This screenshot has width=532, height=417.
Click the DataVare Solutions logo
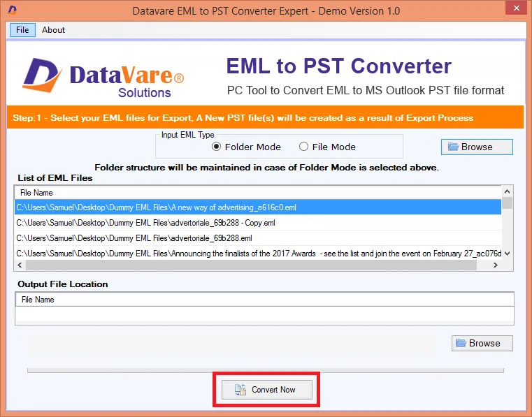point(103,78)
